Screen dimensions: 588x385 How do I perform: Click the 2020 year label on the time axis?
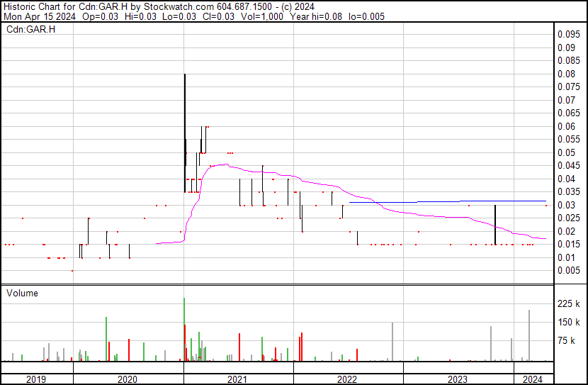click(128, 379)
